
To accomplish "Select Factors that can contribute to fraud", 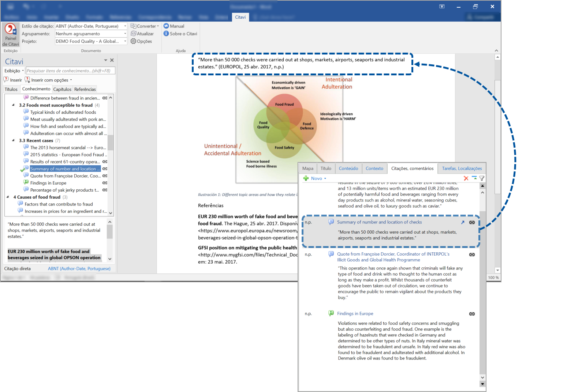I will (x=59, y=204).
